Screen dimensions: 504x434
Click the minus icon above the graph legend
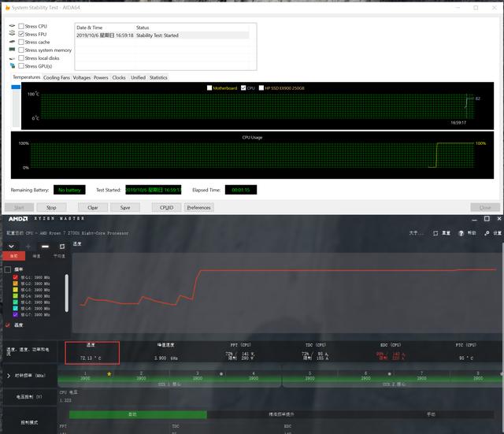coord(45,247)
